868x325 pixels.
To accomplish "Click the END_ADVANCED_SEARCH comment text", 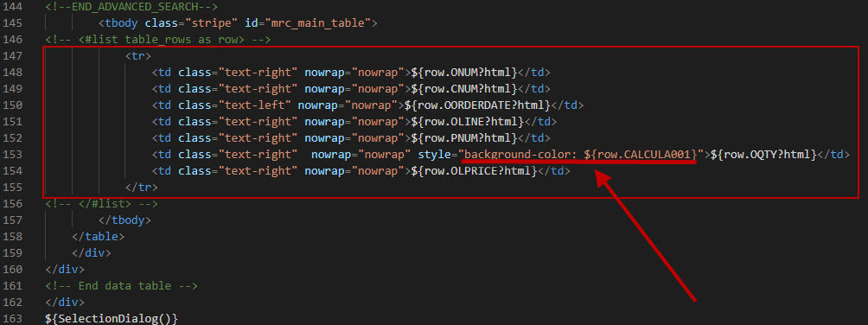I will click(131, 7).
